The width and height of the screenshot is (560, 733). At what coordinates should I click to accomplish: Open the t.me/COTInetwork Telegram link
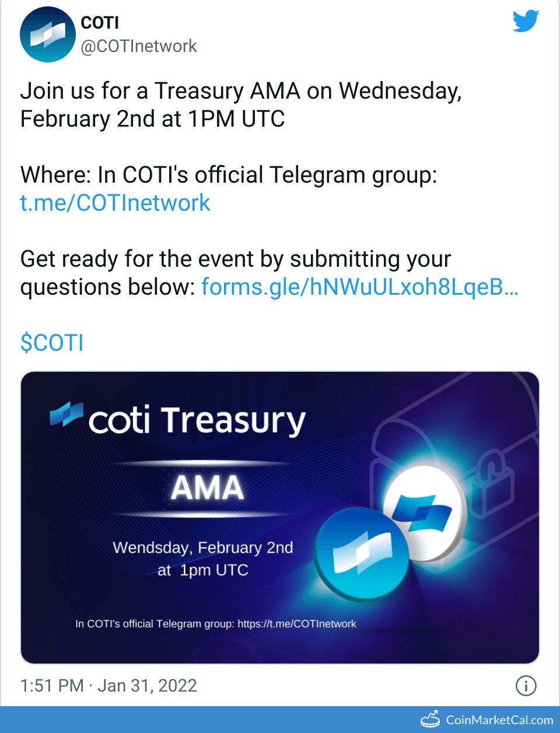115,203
